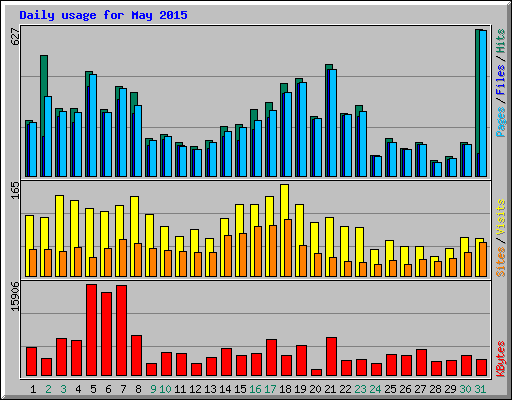Click day 8 on the x-axis
The width and height of the screenshot is (512, 400).
[138, 389]
